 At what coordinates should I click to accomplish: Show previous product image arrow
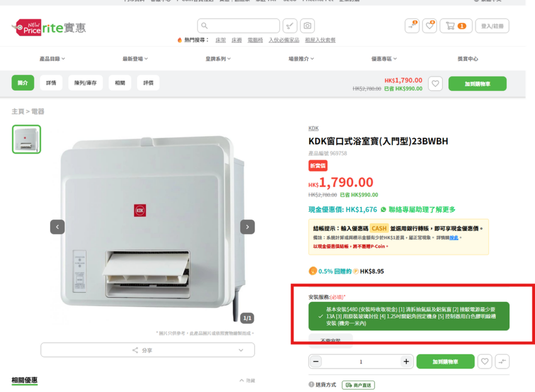click(x=57, y=227)
